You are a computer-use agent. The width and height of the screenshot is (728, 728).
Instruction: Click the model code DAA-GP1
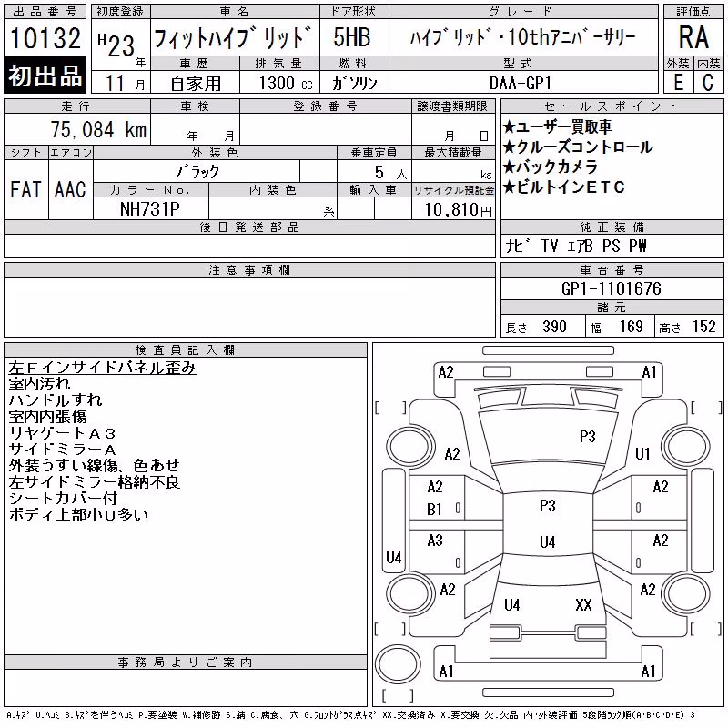tap(520, 83)
